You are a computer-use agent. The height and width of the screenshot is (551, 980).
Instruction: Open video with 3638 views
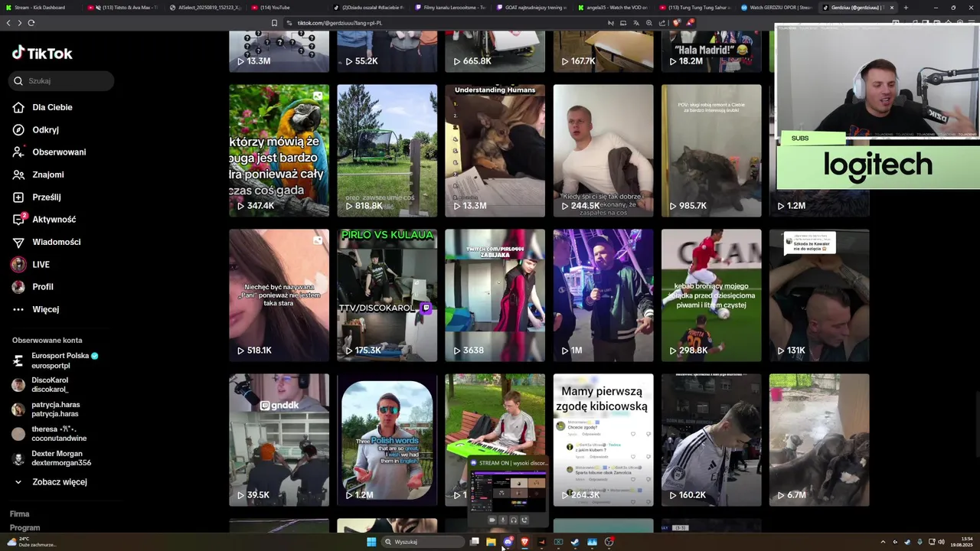(x=495, y=295)
